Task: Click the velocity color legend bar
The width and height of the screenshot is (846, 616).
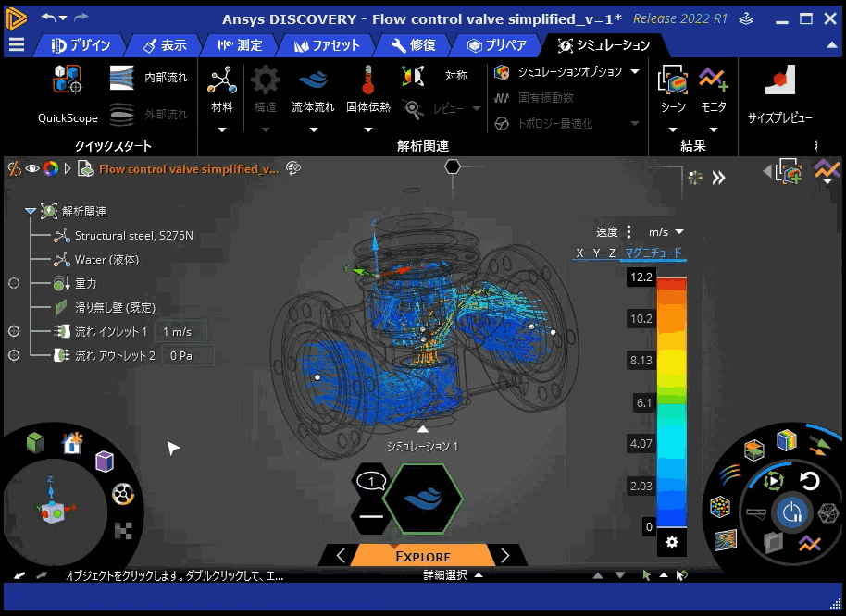Action: pos(672,401)
